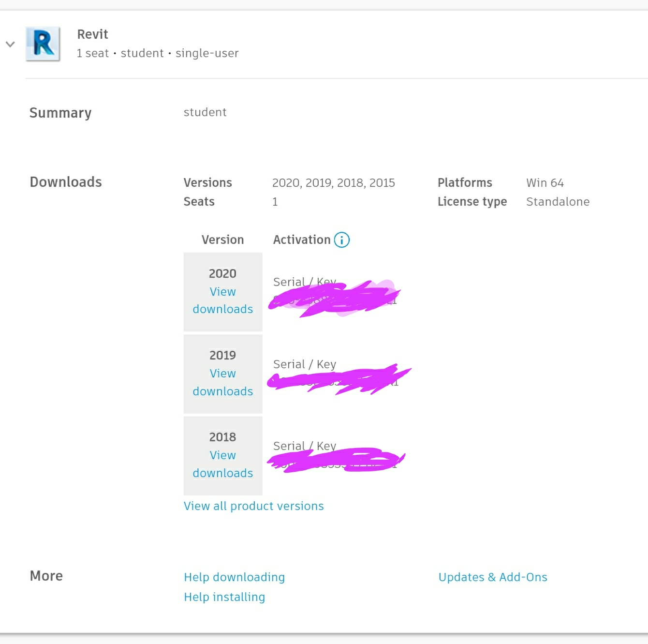Click the 'Summary' section heading
The width and height of the screenshot is (648, 644).
click(x=60, y=113)
